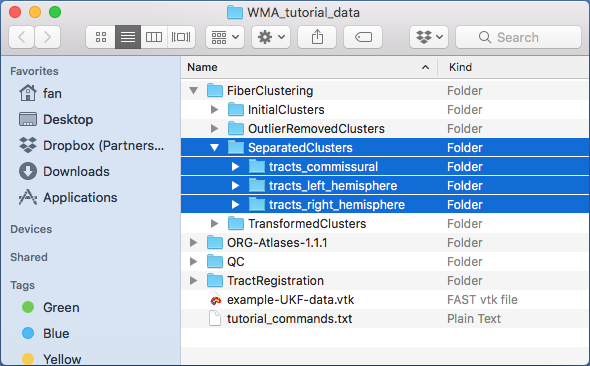Open Dropbox (Partners...) in sidebar

pos(92,145)
